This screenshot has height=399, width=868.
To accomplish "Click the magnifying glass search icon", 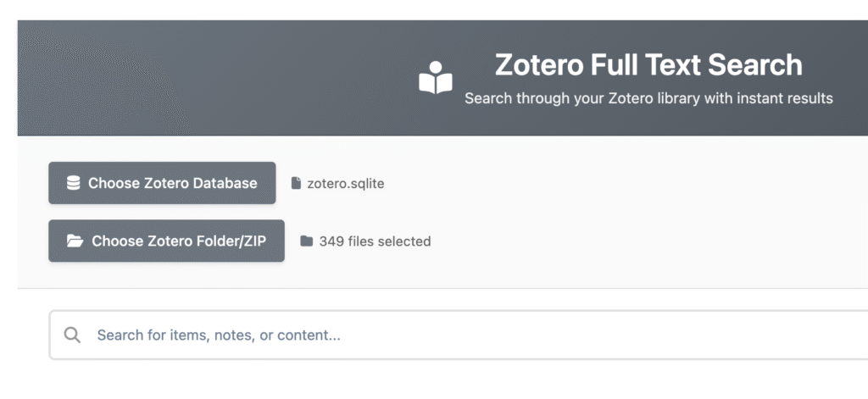I will pos(73,335).
